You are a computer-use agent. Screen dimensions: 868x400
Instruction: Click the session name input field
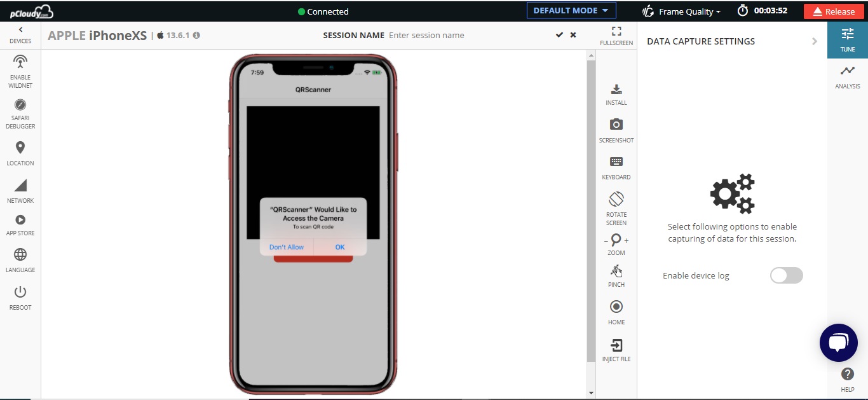point(469,36)
